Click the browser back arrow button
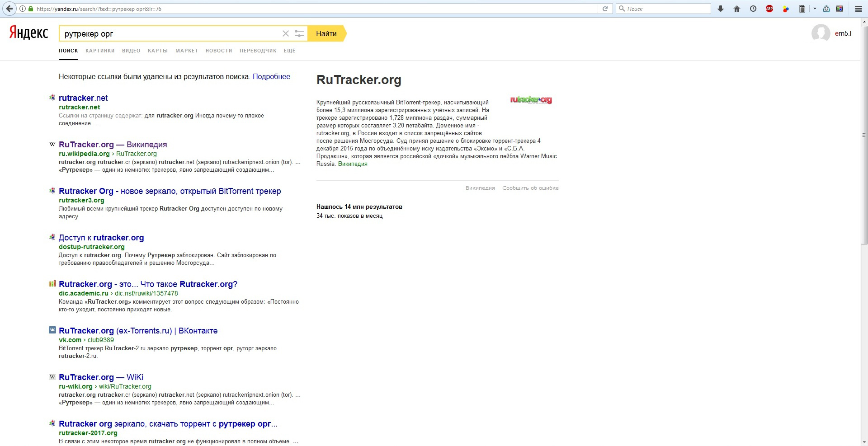Image resolution: width=868 pixels, height=446 pixels. point(9,9)
